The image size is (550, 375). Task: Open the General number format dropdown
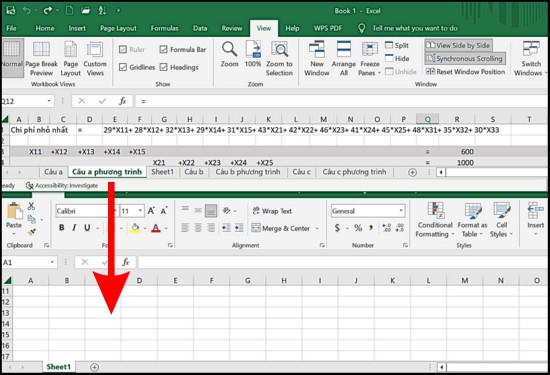pos(401,211)
